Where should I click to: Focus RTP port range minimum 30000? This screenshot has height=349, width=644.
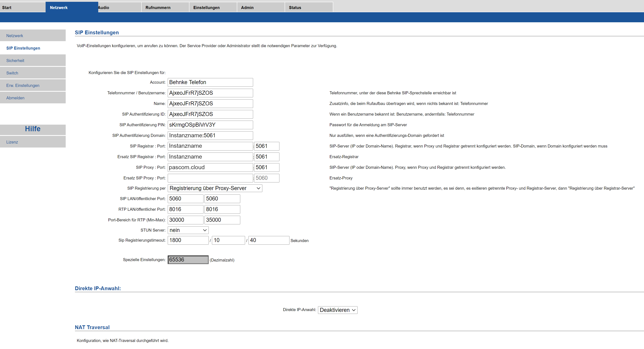(x=185, y=220)
